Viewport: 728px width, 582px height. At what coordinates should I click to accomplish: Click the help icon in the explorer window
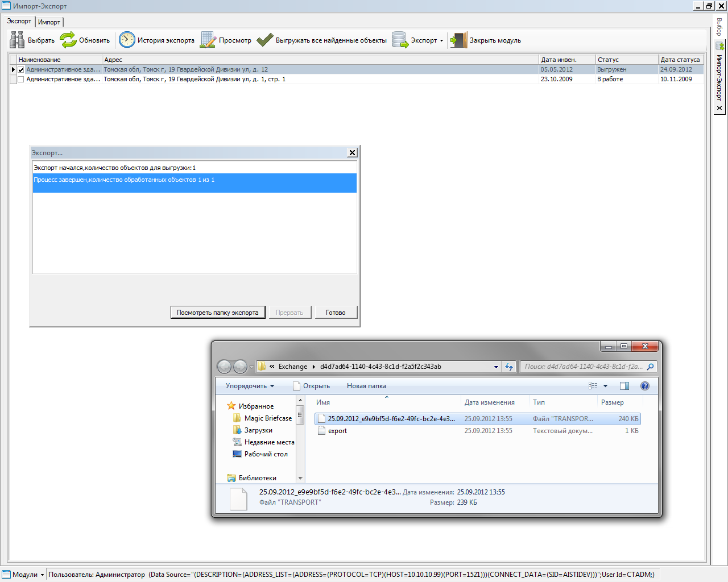(644, 386)
